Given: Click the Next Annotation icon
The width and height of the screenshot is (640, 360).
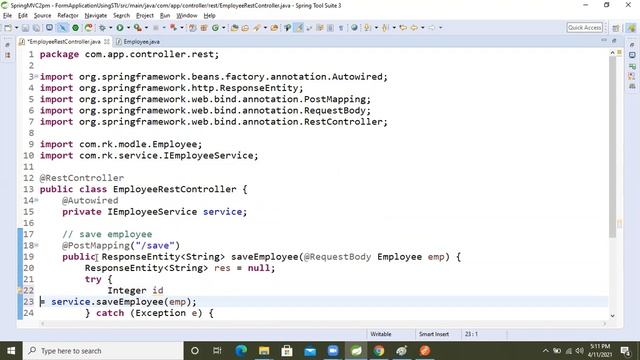Looking at the screenshot, I should pos(367,28).
